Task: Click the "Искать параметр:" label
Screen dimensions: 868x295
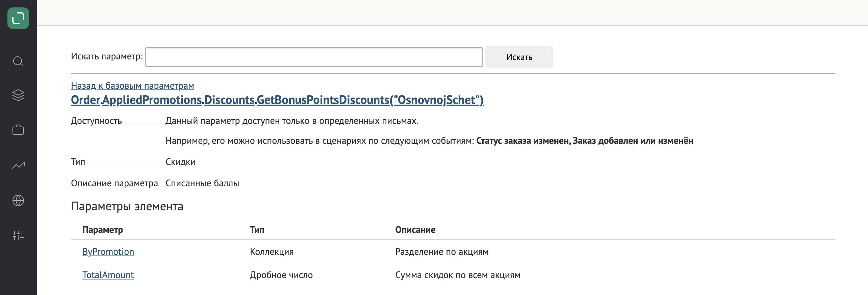Action: (107, 56)
